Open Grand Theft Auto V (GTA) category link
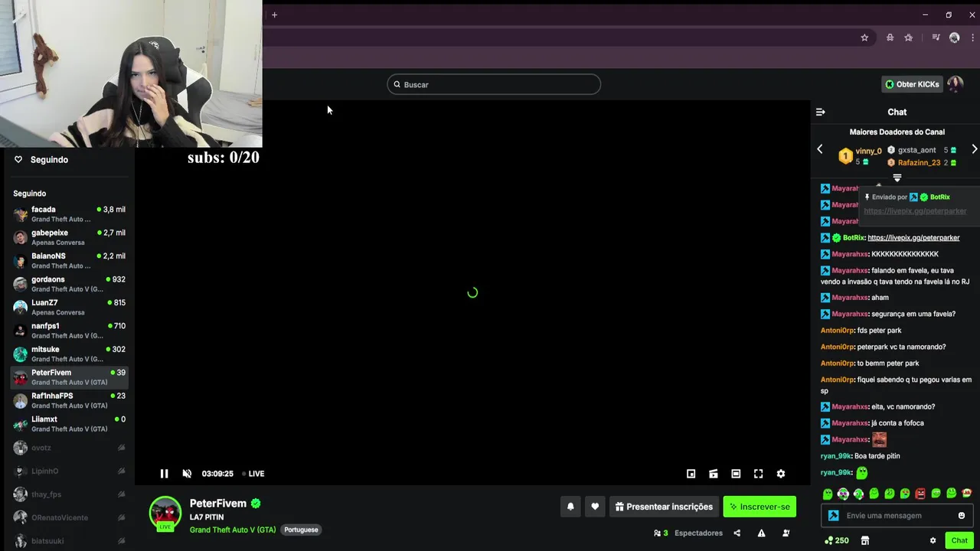Screen dimensions: 980x551 coord(233,530)
